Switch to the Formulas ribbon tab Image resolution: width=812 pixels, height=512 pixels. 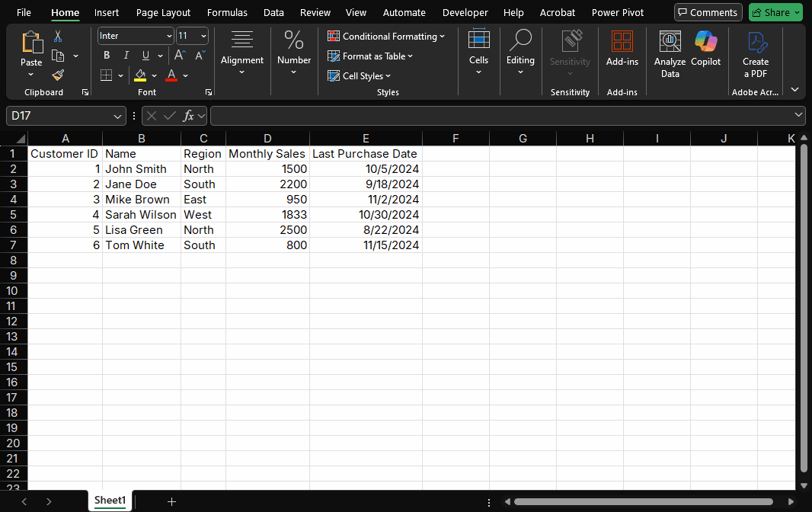pyautogui.click(x=227, y=12)
